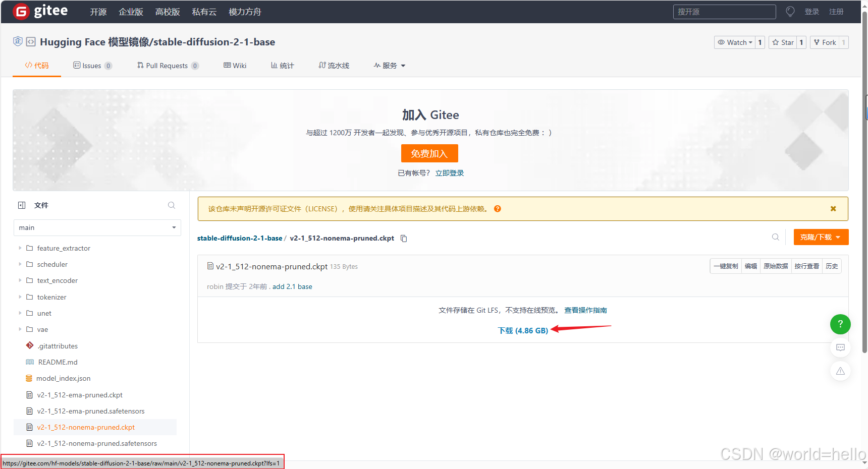The width and height of the screenshot is (868, 469).
Task: Click the orange license question-mark icon
Action: [498, 209]
